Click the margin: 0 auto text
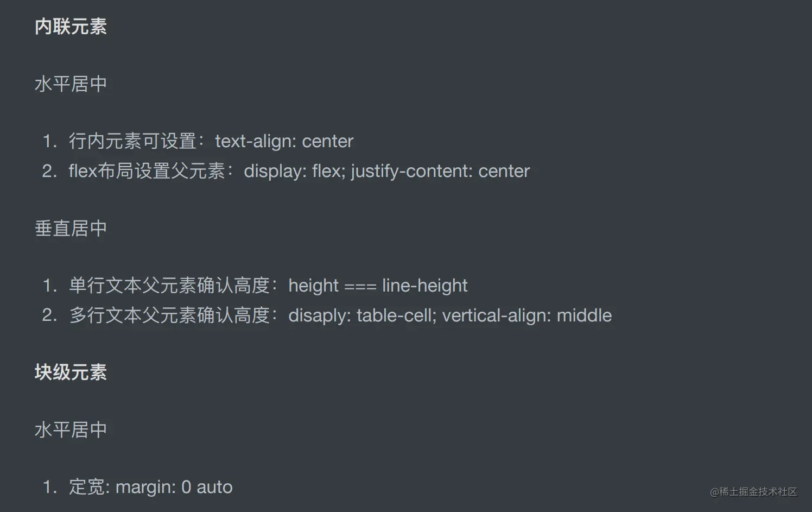Screen dimensions: 812x512 (x=174, y=487)
